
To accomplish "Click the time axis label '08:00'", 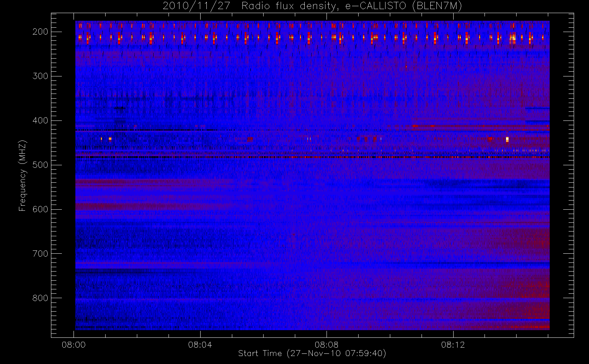I will click(x=74, y=345).
